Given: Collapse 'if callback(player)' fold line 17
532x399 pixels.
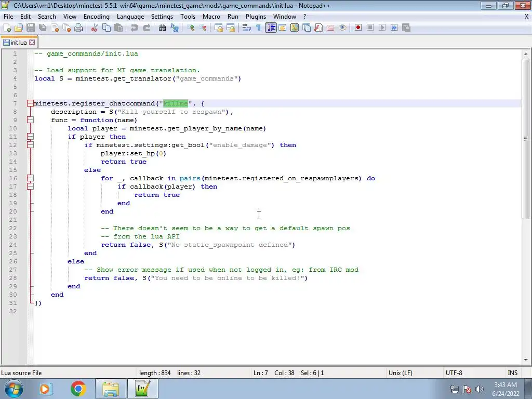Looking at the screenshot, I should (30, 187).
